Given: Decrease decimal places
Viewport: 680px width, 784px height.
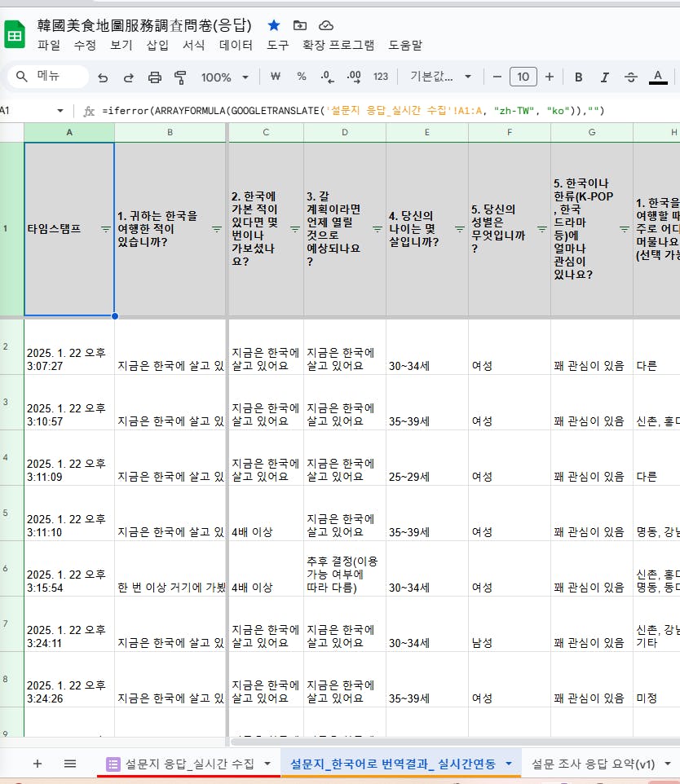Looking at the screenshot, I should 327,77.
